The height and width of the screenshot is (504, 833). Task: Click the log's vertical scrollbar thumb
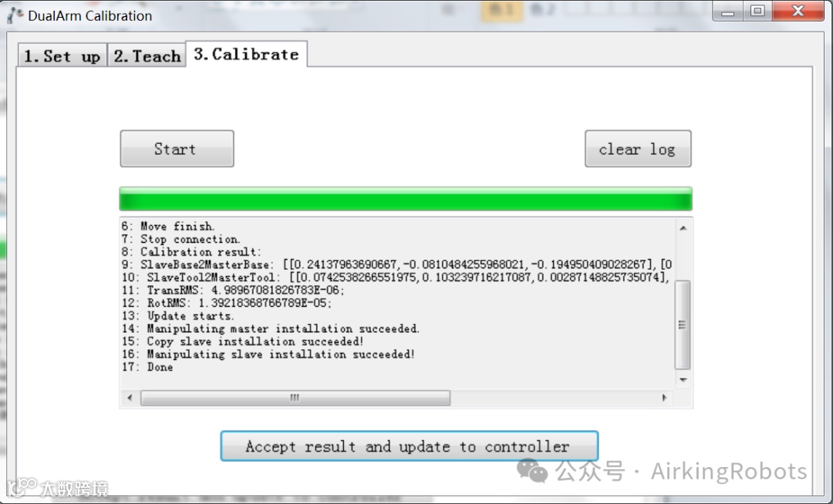[x=683, y=324]
